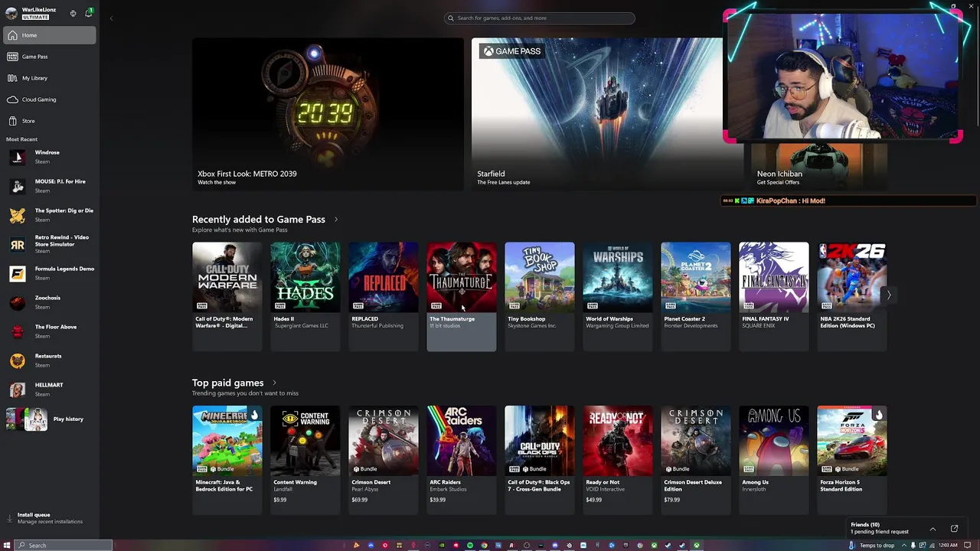Open Crimson Desert $69.99 tile
Viewport: 980px width, 551px height.
383,460
